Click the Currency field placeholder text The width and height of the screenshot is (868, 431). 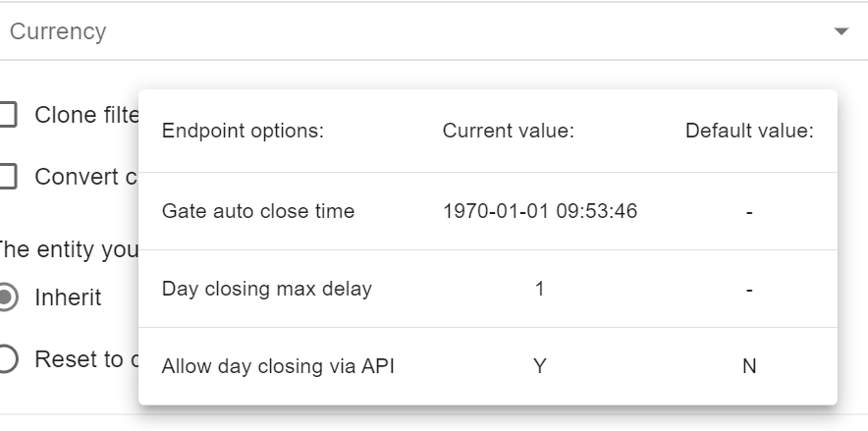[58, 31]
